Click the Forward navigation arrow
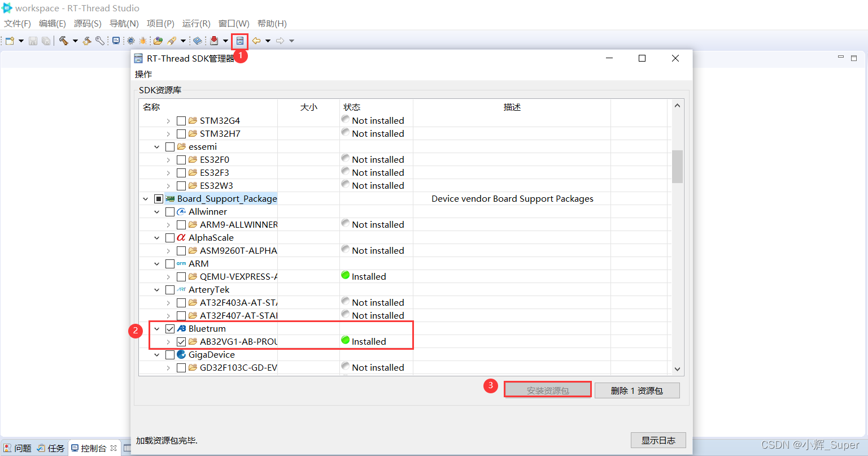The height and width of the screenshot is (456, 868). pos(280,41)
